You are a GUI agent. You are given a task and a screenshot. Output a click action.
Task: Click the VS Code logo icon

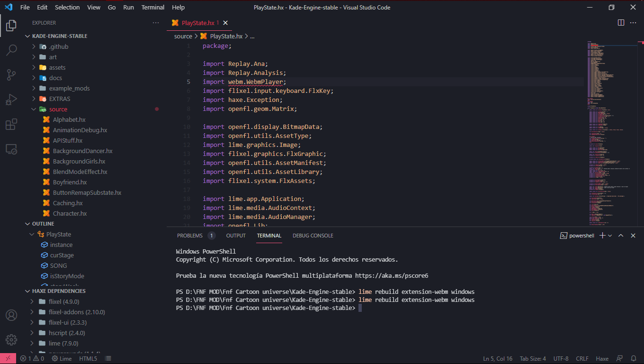[8, 7]
